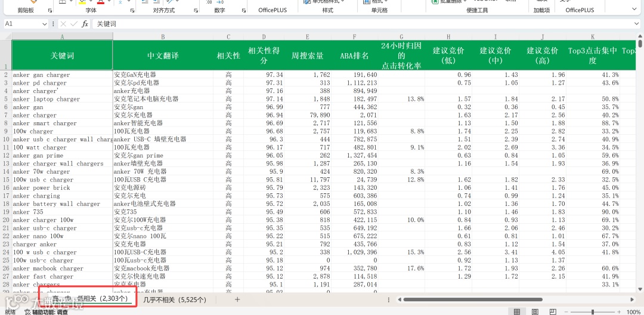Image resolution: width=644 pixels, height=315 pixels.
Task: Switch to 几乎不相关 (5,525个) sheet tab
Action: click(175, 300)
